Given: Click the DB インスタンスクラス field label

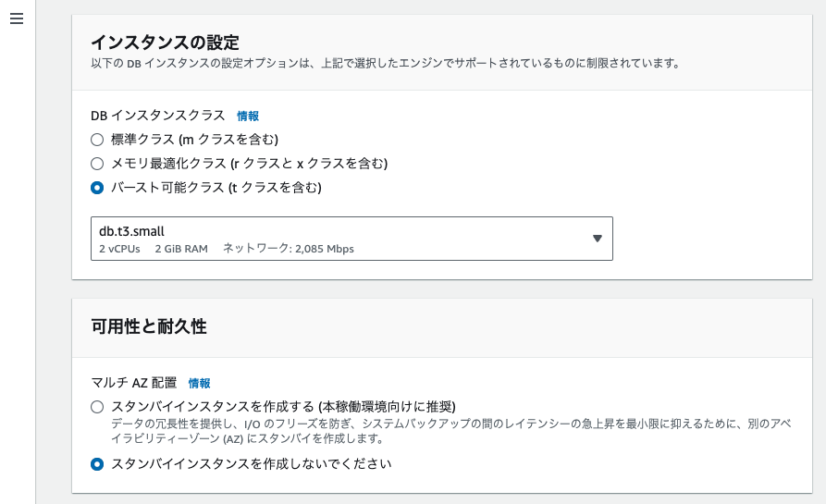Looking at the screenshot, I should pos(158,116).
